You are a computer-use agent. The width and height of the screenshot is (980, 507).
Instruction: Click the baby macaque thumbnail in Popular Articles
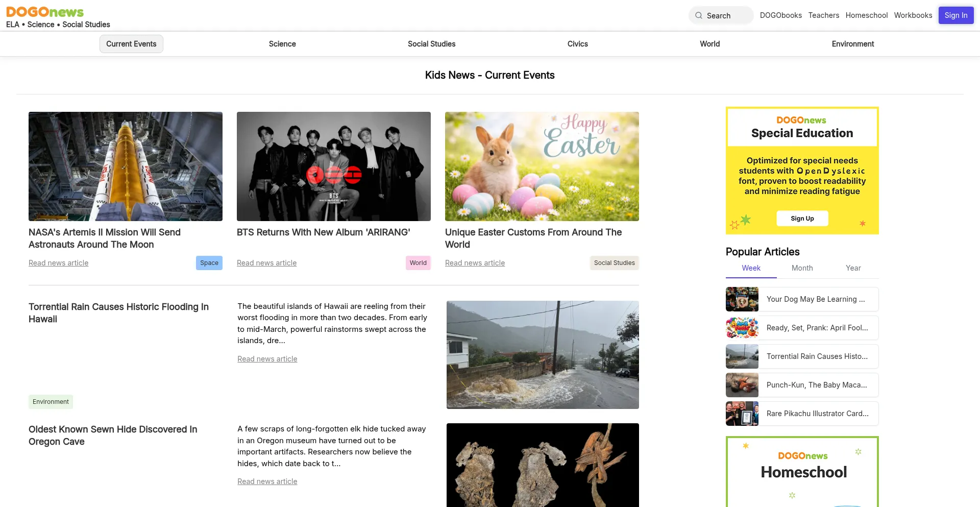coord(742,385)
